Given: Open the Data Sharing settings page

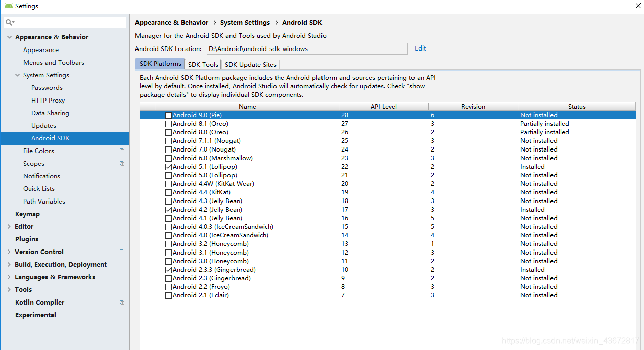Looking at the screenshot, I should pyautogui.click(x=50, y=113).
